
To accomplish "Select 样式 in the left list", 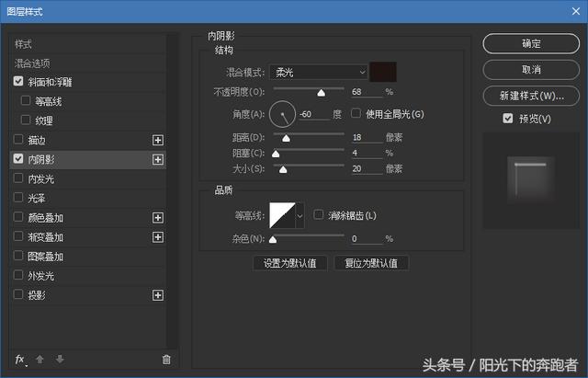I will pos(87,44).
